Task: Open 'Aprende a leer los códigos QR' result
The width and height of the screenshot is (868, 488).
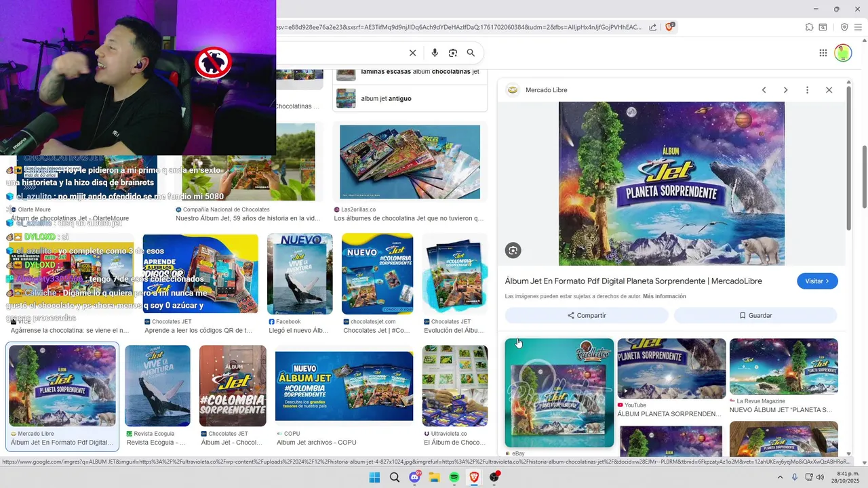Action: coord(200,274)
